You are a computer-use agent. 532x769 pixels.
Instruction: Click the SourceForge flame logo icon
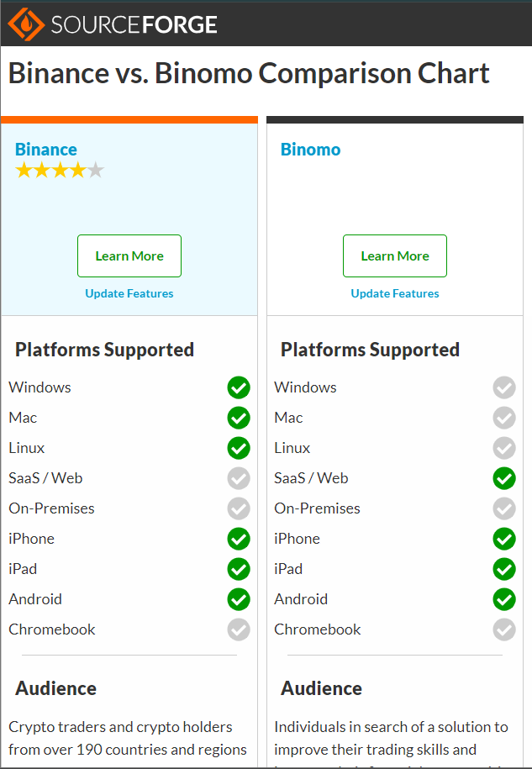(26, 24)
